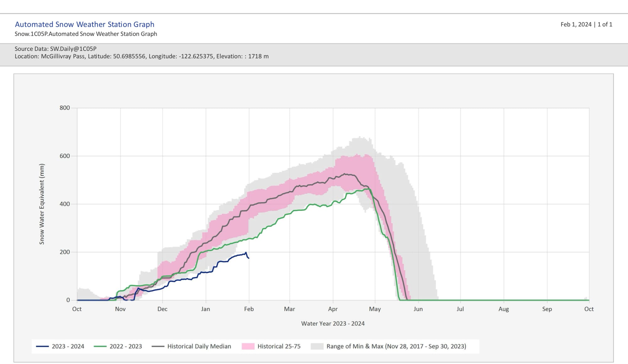
Task: Click the dark blue 2023-2024 legend line
Action: [x=42, y=346]
